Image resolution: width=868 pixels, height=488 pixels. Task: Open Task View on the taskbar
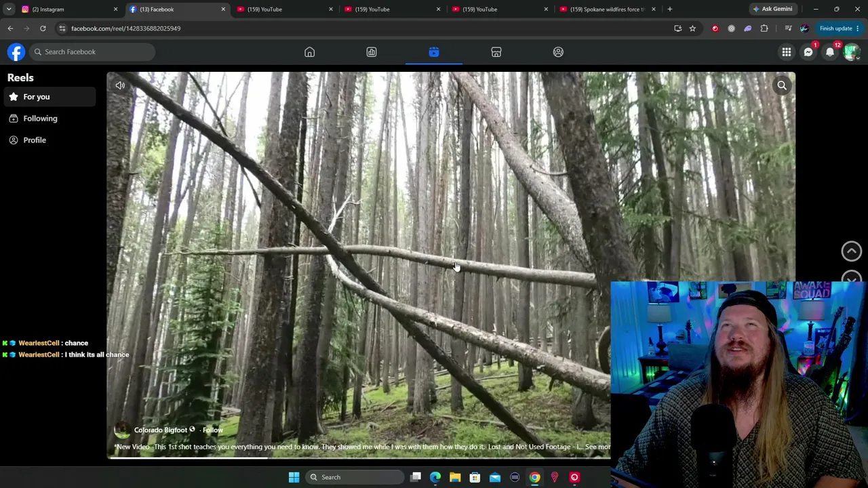[416, 477]
